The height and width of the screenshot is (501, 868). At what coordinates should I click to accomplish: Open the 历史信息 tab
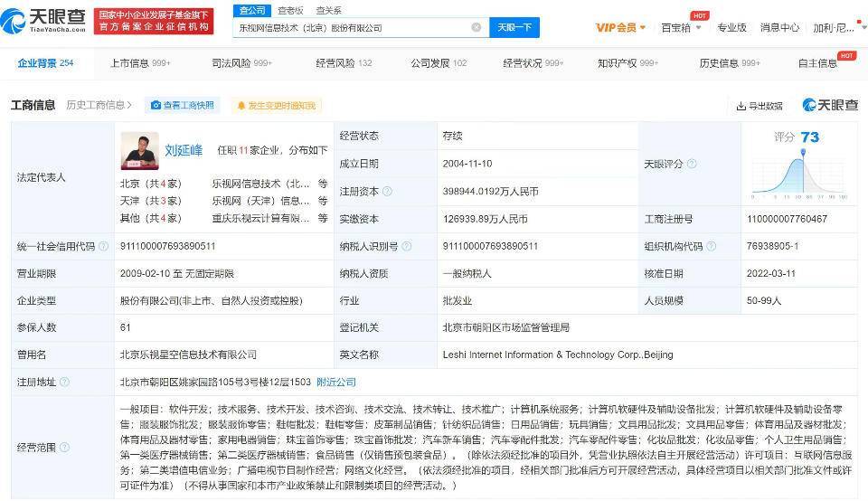point(730,63)
